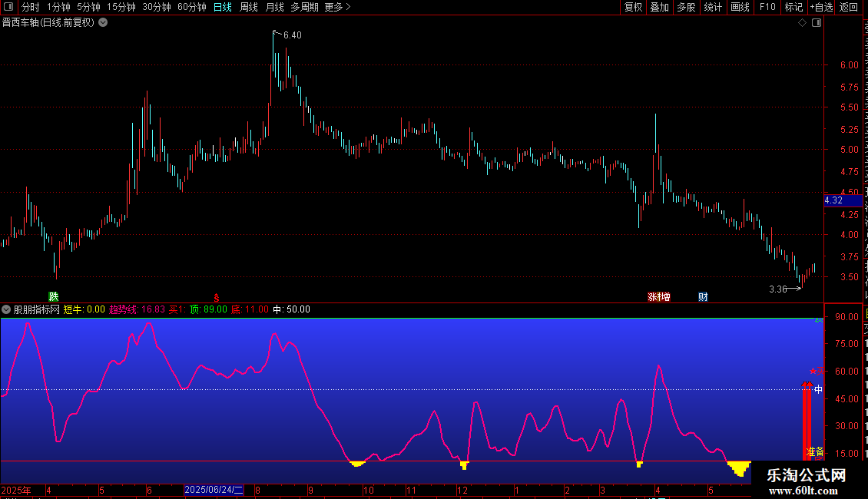
Task: Click month 8 on the time axis
Action: (x=257, y=490)
